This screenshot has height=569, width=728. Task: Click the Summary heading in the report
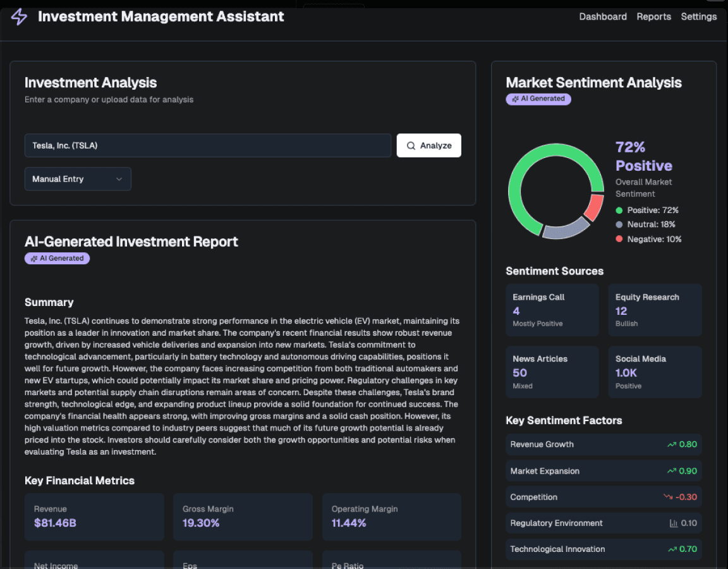49,302
